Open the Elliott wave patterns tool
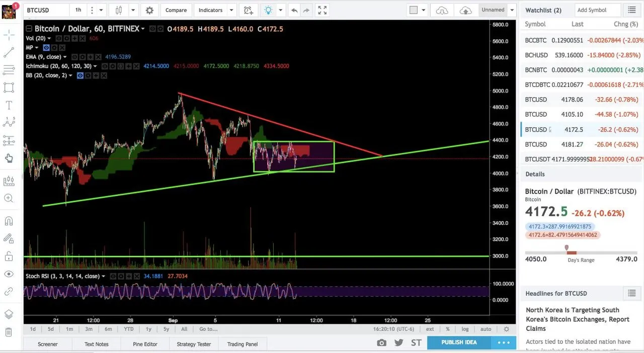 click(9, 122)
